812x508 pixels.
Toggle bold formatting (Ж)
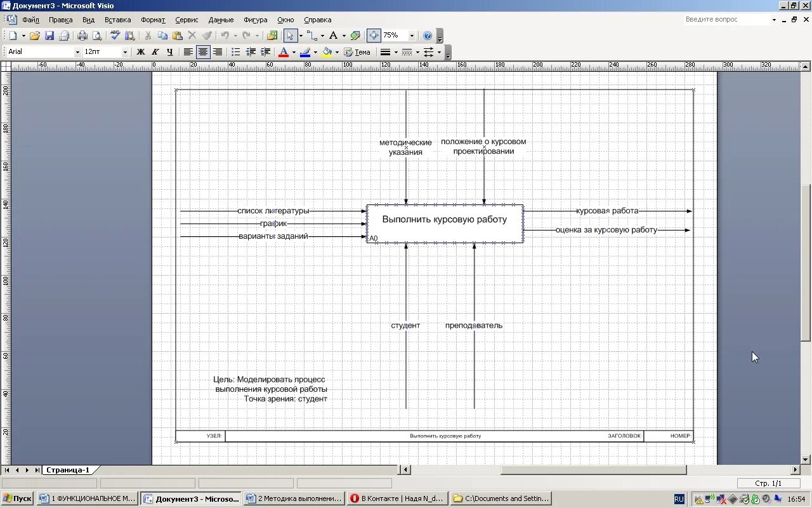pos(141,52)
